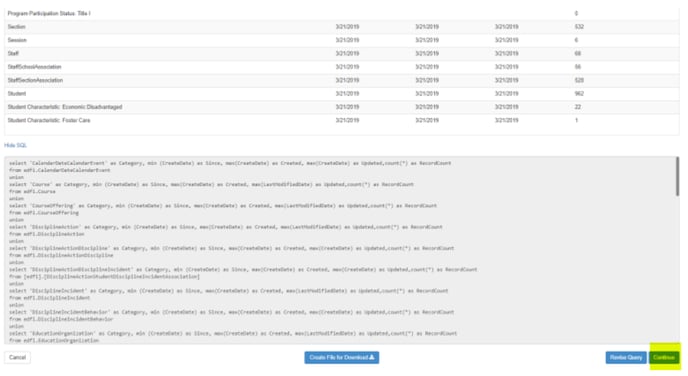
Task: Click the Revise Query button
Action: (x=626, y=358)
